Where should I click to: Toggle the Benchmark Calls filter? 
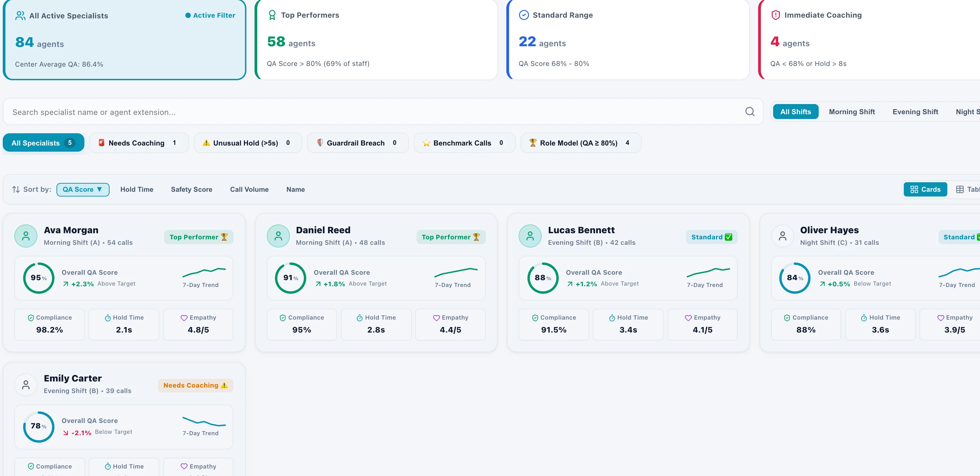[x=464, y=143]
